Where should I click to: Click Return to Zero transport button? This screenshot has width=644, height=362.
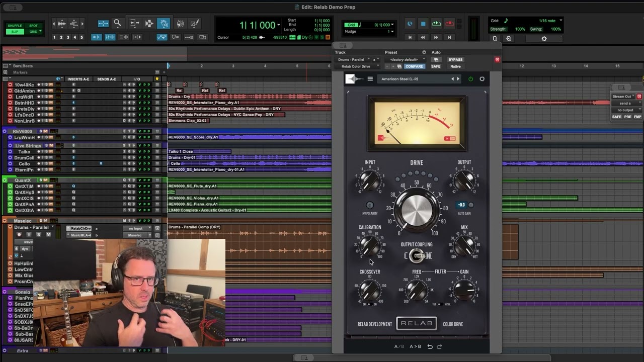(410, 37)
